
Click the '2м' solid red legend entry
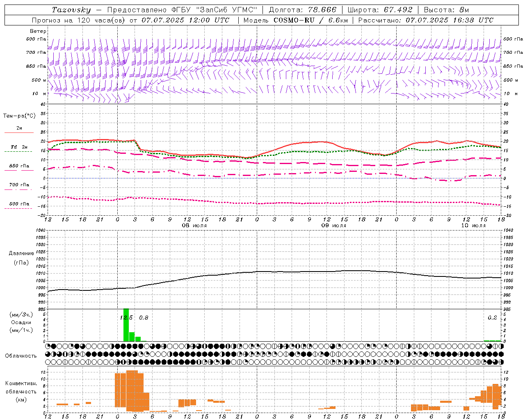pos(19,130)
